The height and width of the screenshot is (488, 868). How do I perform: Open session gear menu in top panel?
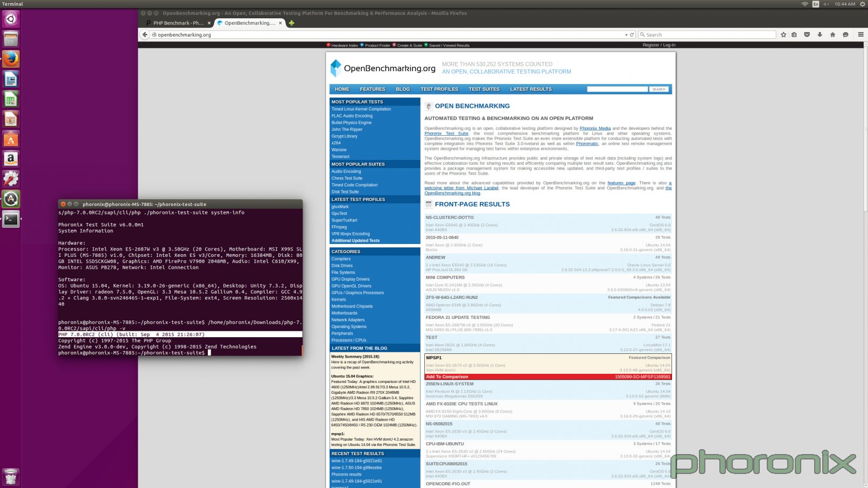[x=862, y=4]
